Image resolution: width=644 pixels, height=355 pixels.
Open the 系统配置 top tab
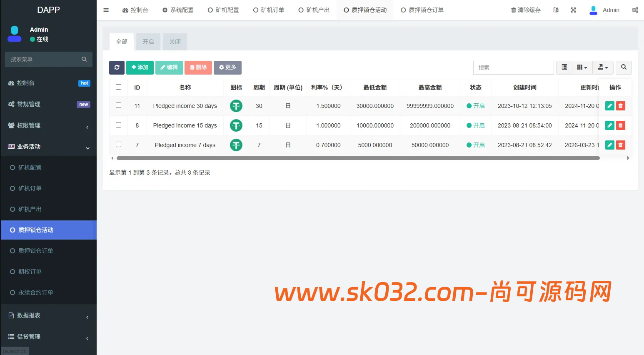178,10
